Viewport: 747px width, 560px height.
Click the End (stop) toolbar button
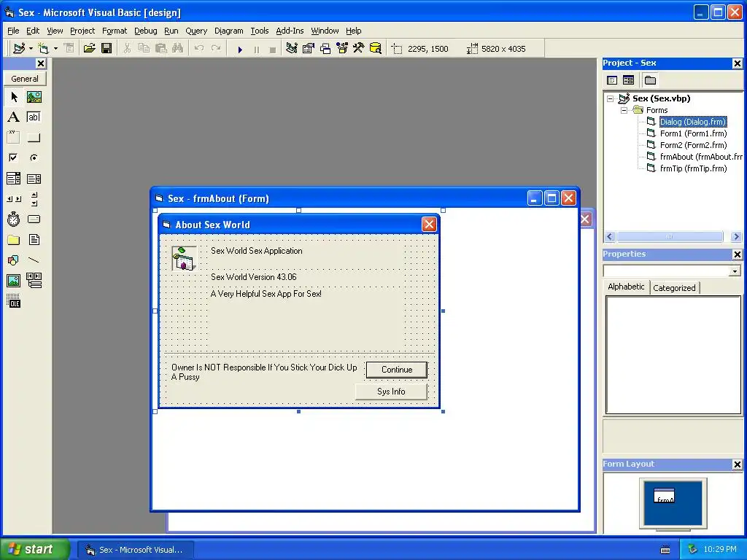(x=273, y=49)
